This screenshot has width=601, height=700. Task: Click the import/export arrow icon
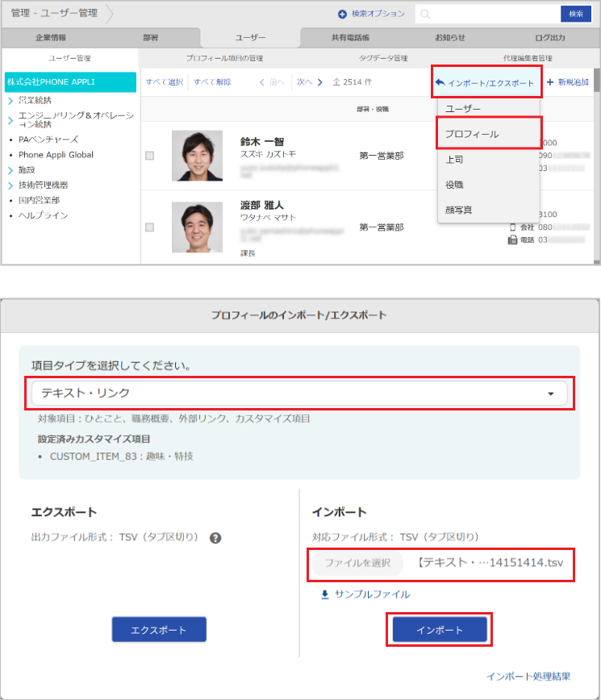pyautogui.click(x=440, y=82)
